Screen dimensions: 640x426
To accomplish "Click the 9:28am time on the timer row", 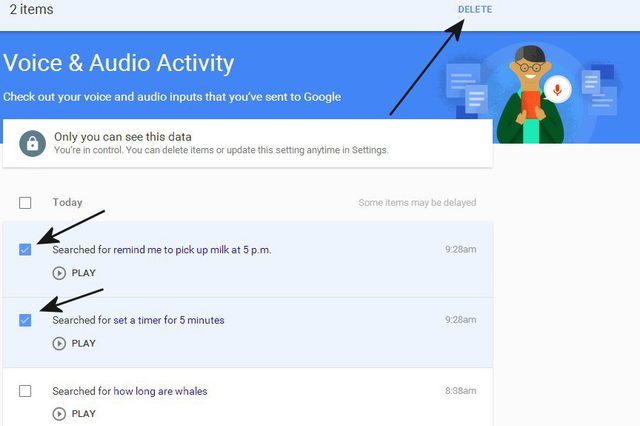I will 460,320.
